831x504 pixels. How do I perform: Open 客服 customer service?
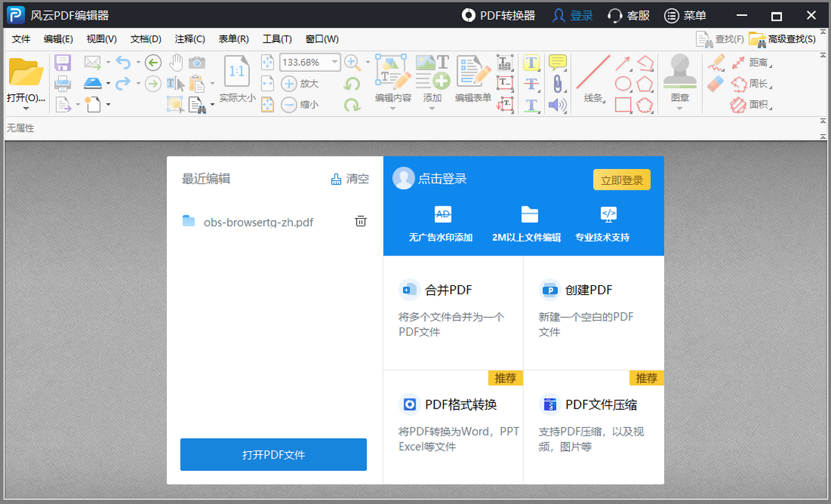click(x=629, y=15)
